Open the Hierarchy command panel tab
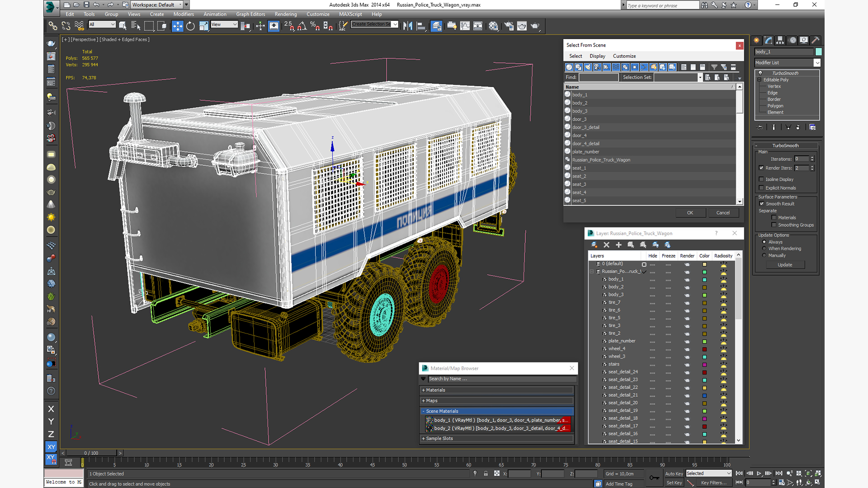Screen dimensions: 868x488 click(780, 40)
